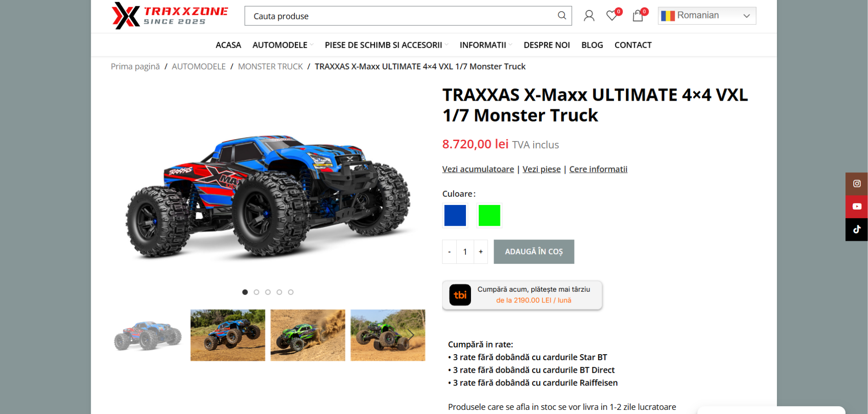This screenshot has width=868, height=414.
Task: Go to the BLOG menu item
Action: [592, 45]
